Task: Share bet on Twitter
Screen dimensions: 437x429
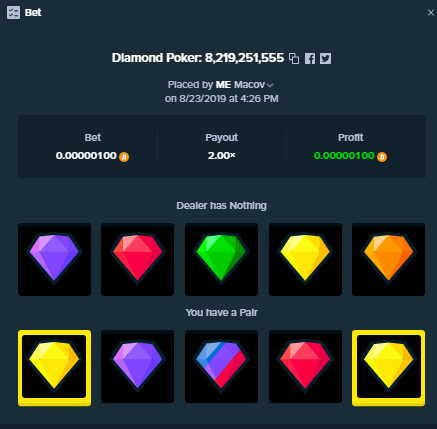Action: click(x=325, y=59)
